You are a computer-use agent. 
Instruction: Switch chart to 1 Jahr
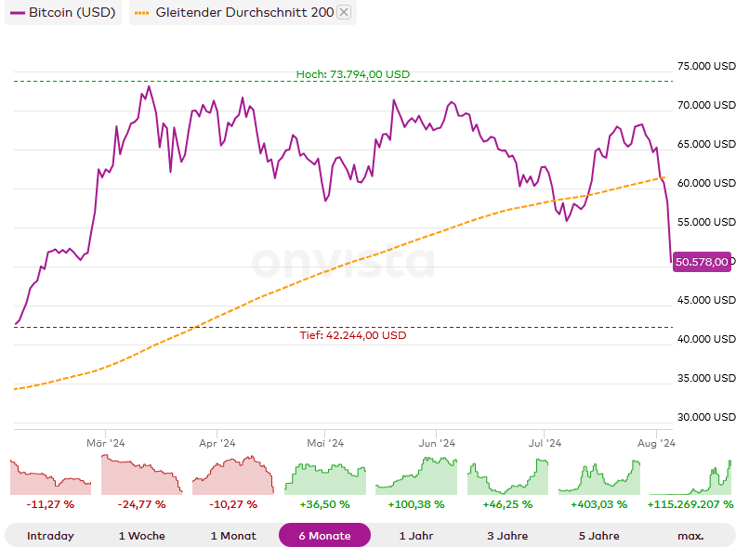pos(415,536)
